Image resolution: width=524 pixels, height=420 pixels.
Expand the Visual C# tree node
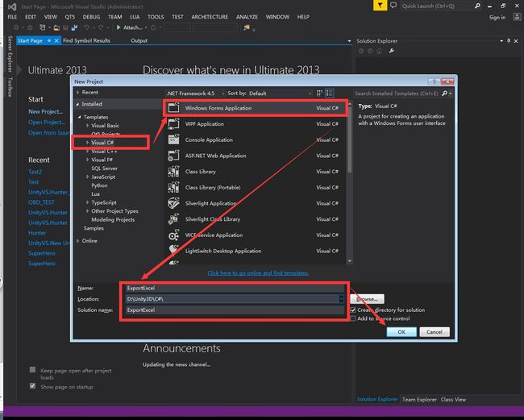[x=87, y=143]
